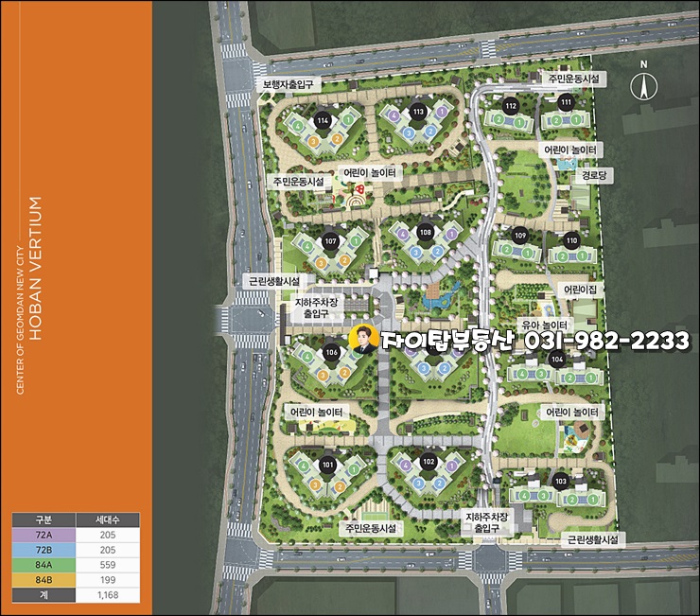Click the 1,168 total cell
Screen dimensions: 700x616
click(x=108, y=595)
